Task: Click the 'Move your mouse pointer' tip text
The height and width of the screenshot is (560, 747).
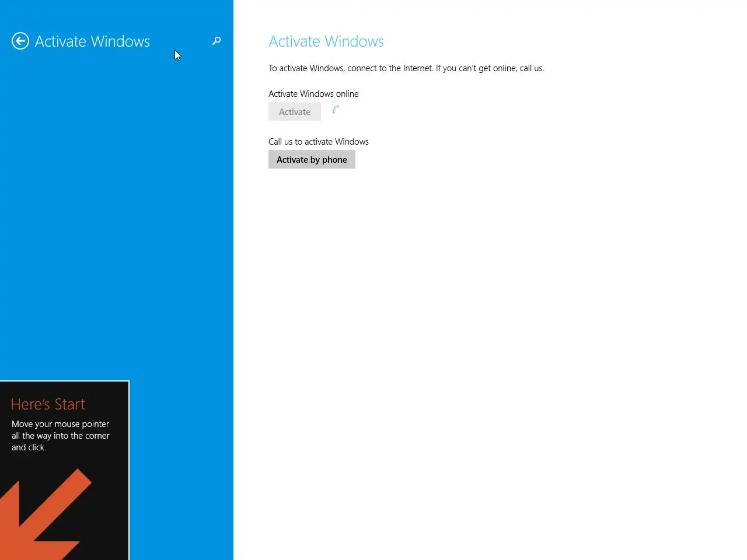Action: (x=61, y=436)
